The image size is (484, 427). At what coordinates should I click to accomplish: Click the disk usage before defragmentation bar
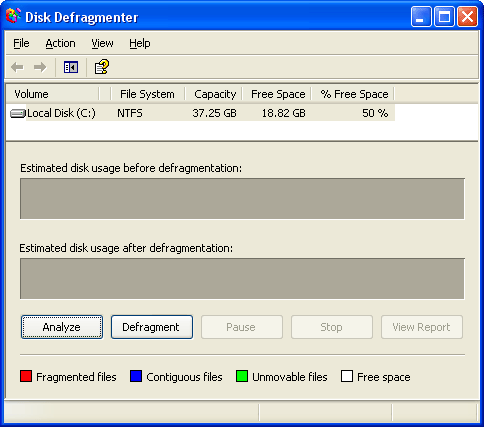(242, 199)
